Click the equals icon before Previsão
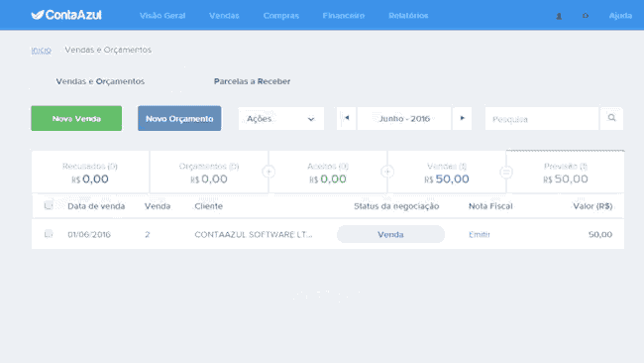644x363 pixels. click(506, 172)
